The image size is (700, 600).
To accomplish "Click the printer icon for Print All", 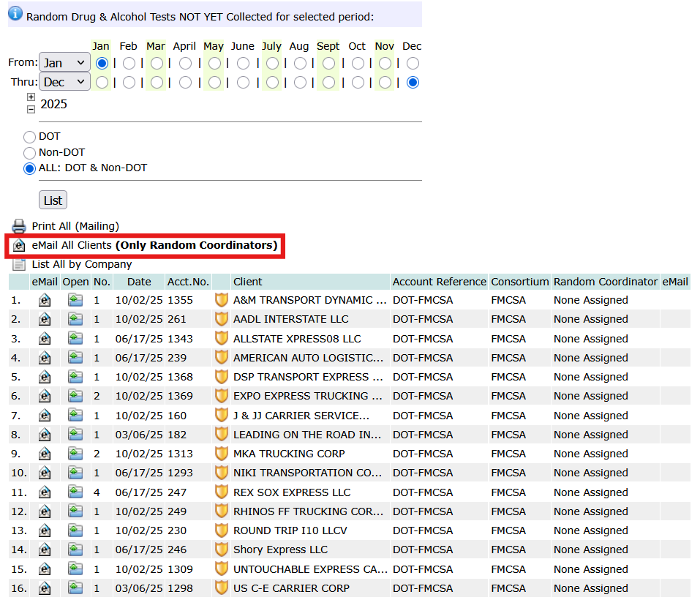I will pyautogui.click(x=19, y=226).
